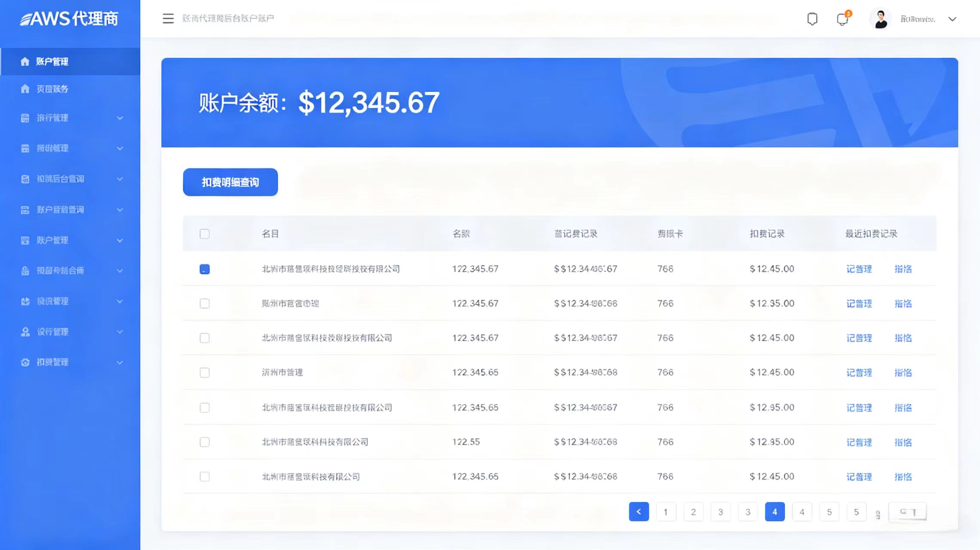Expand the chevron of non-highlighted 账户管理
Image resolution: width=980 pixels, height=550 pixels.
[x=120, y=240]
